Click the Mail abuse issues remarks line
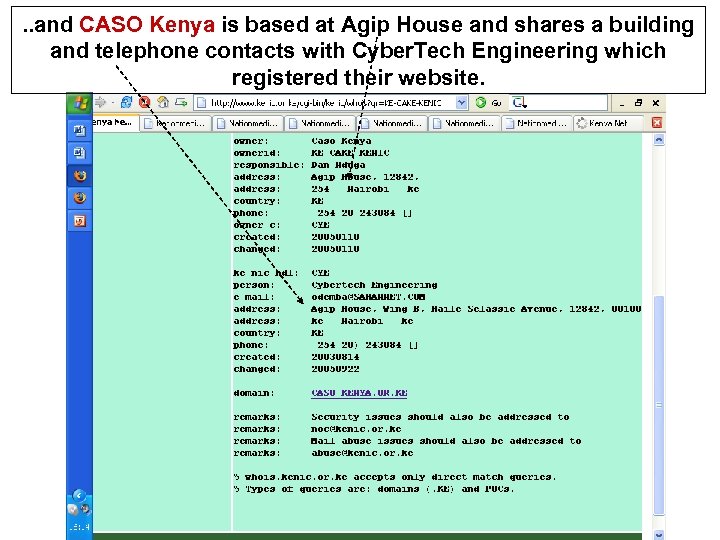The image size is (720, 540). (x=446, y=441)
